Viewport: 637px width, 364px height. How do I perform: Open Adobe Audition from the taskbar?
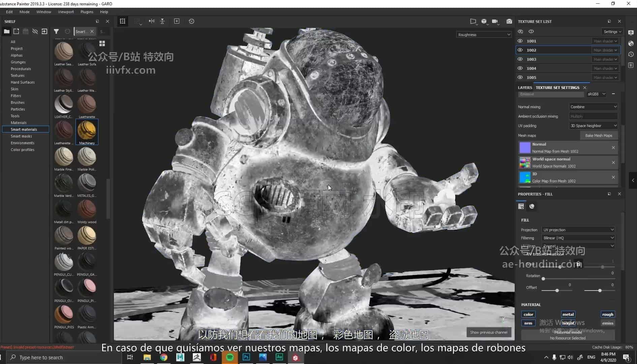coord(279,357)
